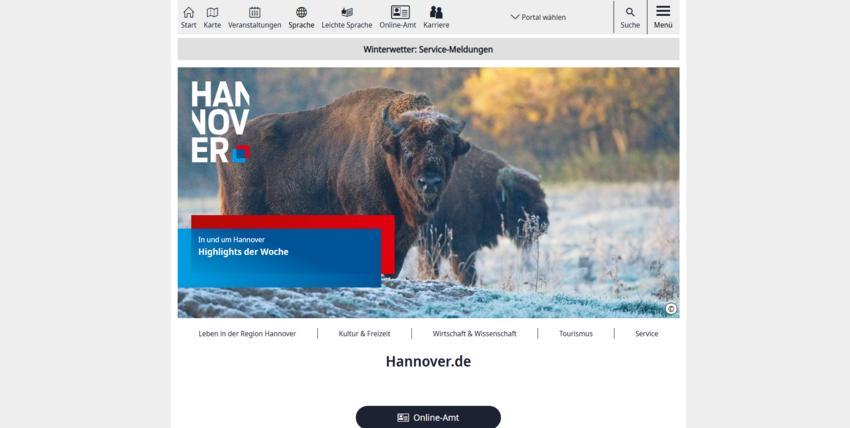Click the Karriere people icon

436,12
